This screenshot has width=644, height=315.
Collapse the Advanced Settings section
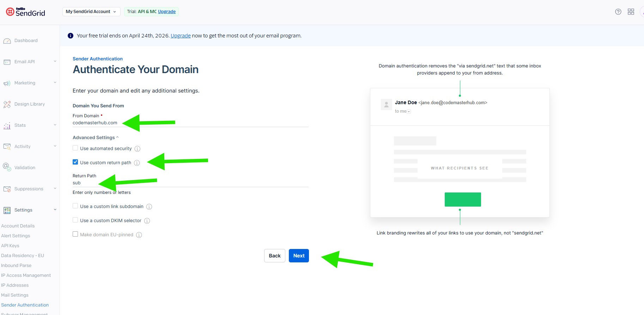(x=96, y=137)
